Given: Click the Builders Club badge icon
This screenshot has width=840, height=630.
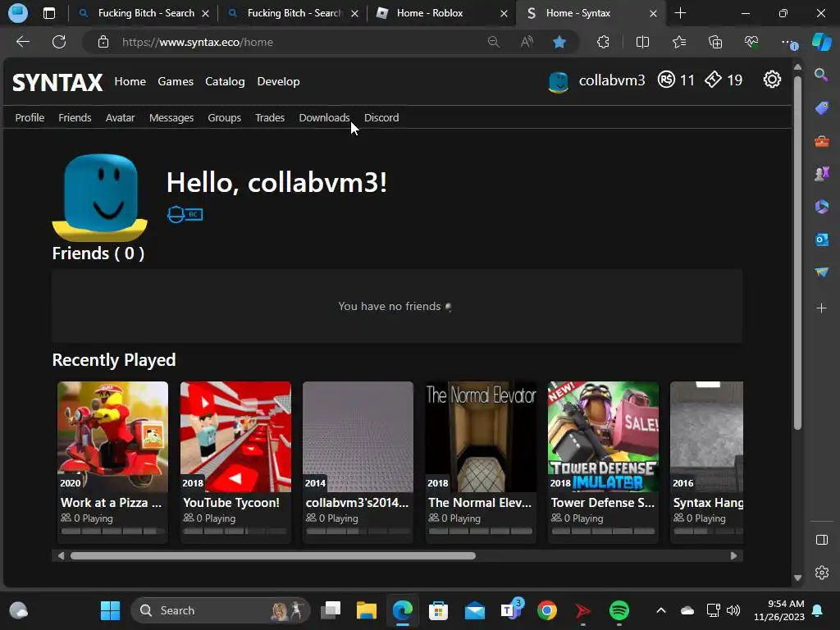Looking at the screenshot, I should (x=185, y=214).
